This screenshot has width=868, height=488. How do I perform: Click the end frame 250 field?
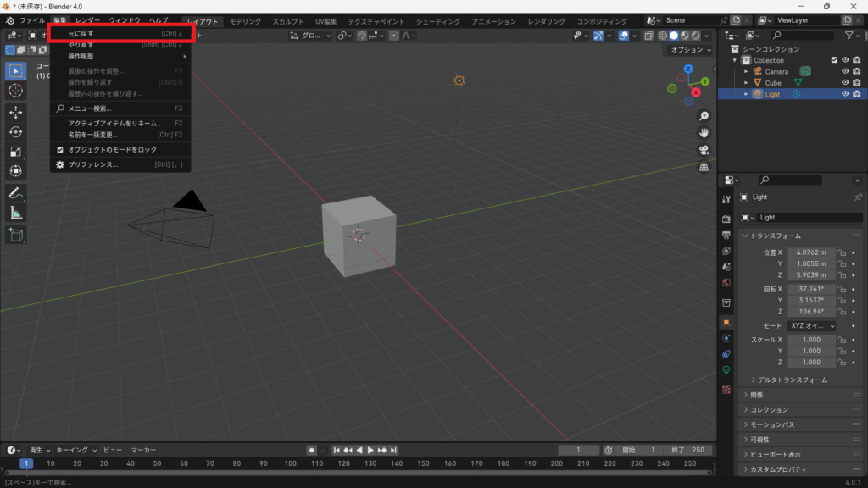(x=687, y=451)
